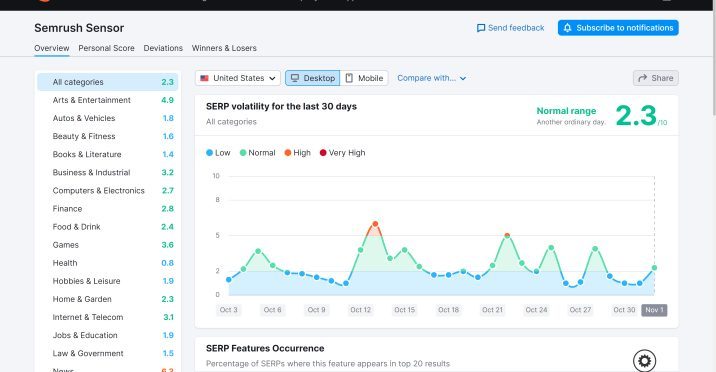The image size is (716, 372).
Task: Toggle the Low legend dot
Action: [x=210, y=153]
